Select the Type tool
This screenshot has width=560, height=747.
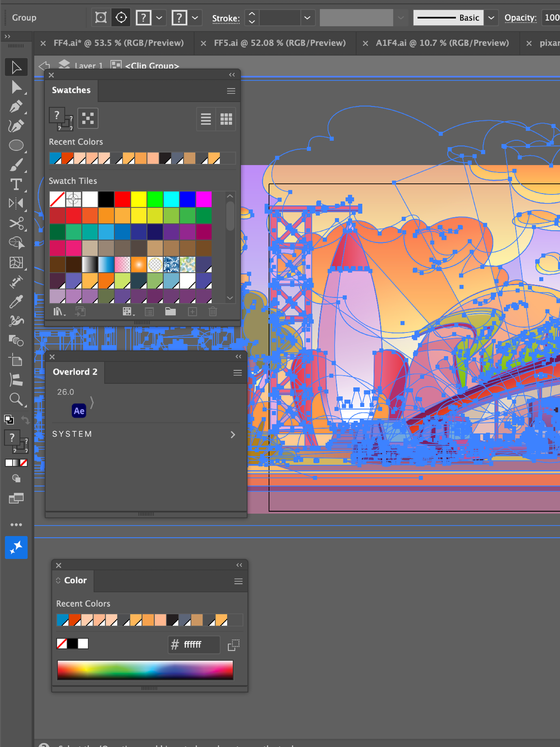[16, 184]
